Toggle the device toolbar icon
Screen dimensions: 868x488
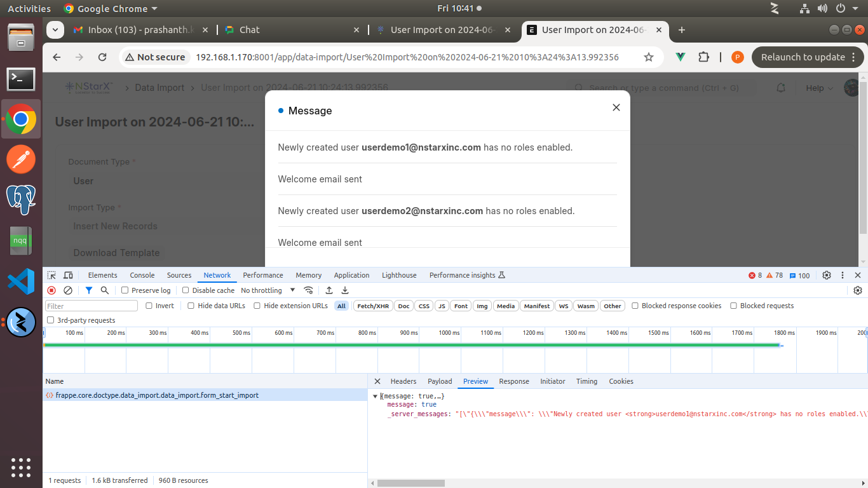[68, 275]
